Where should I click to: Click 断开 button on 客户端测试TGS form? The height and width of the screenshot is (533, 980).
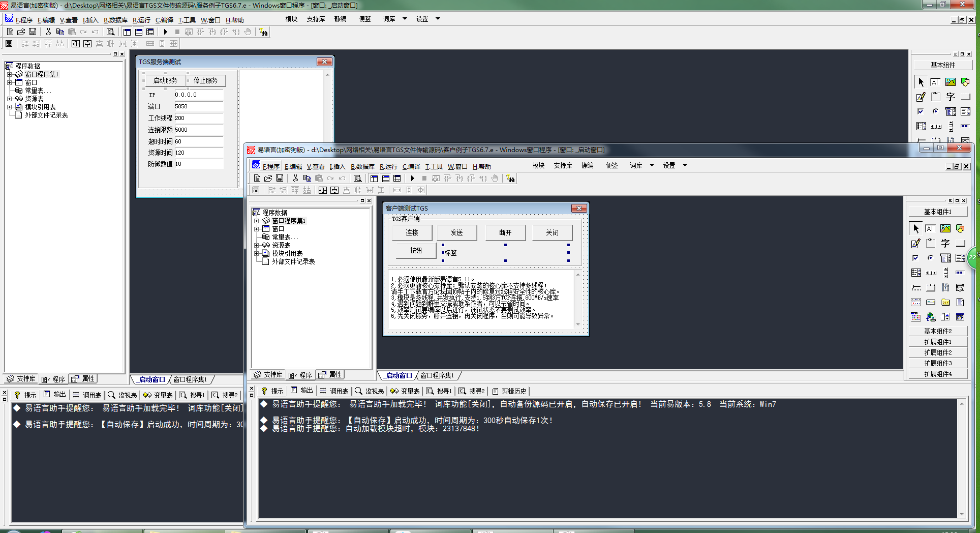coord(505,232)
